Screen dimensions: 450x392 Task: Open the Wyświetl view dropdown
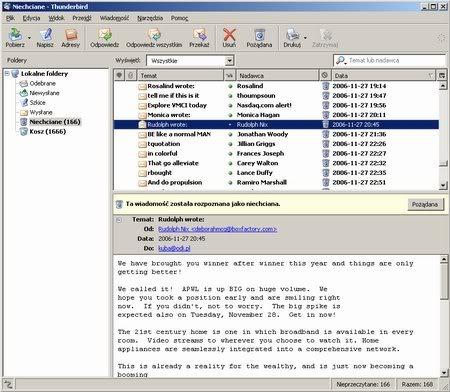pos(190,61)
